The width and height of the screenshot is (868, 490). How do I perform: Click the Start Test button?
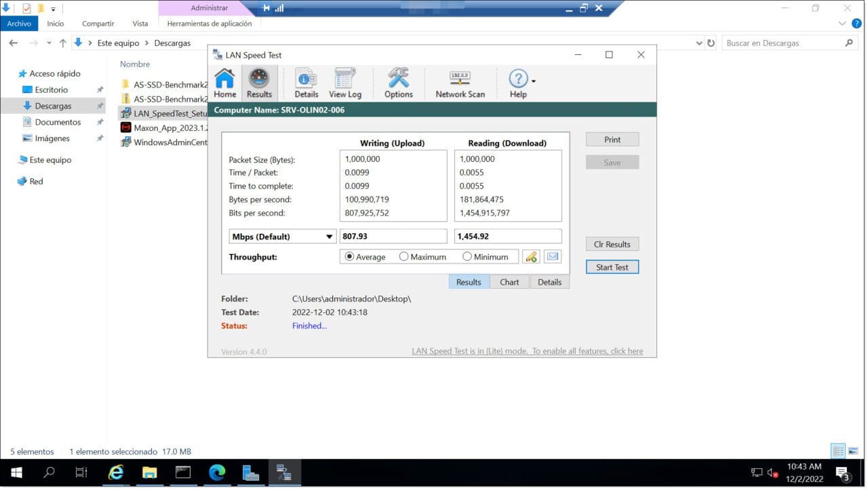(612, 267)
